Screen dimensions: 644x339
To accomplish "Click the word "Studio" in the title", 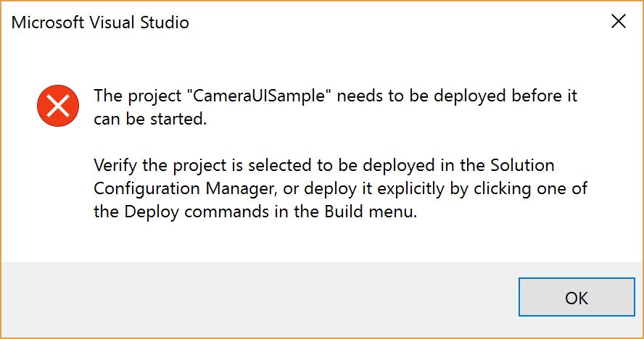I will pyautogui.click(x=166, y=22).
